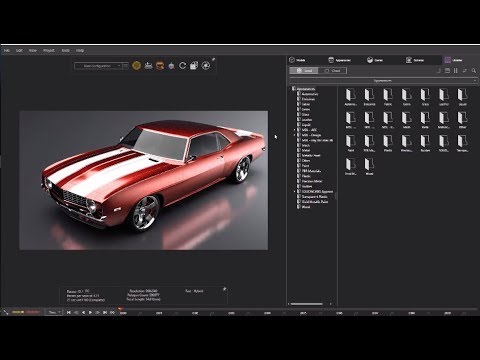Toggle the Cloud library source
This screenshot has height=360, width=480.
(332, 71)
